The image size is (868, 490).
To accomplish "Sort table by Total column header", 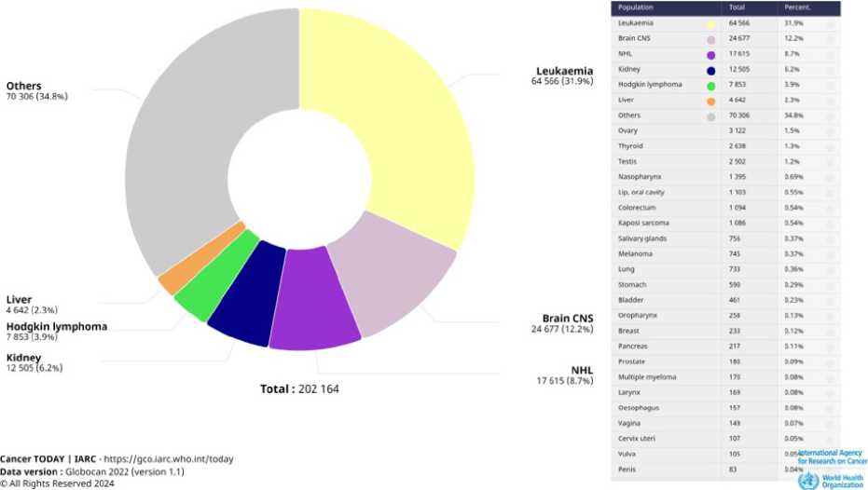I will click(x=736, y=7).
